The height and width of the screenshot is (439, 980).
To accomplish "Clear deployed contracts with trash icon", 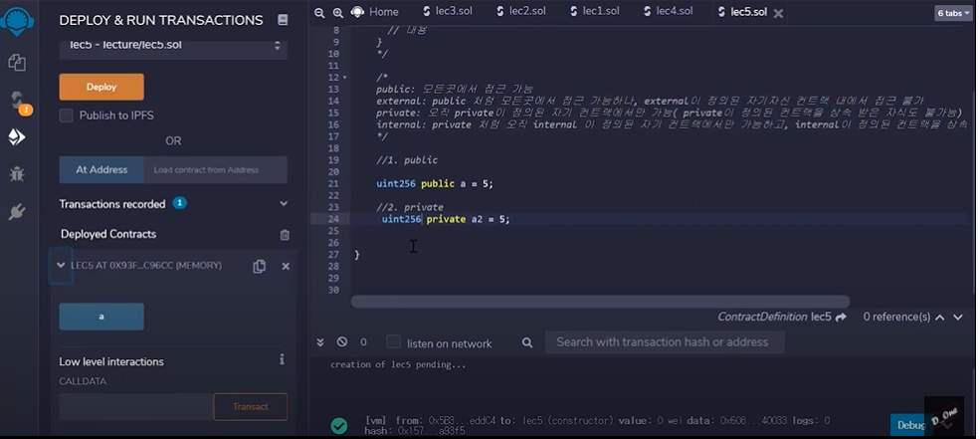I will click(x=285, y=235).
